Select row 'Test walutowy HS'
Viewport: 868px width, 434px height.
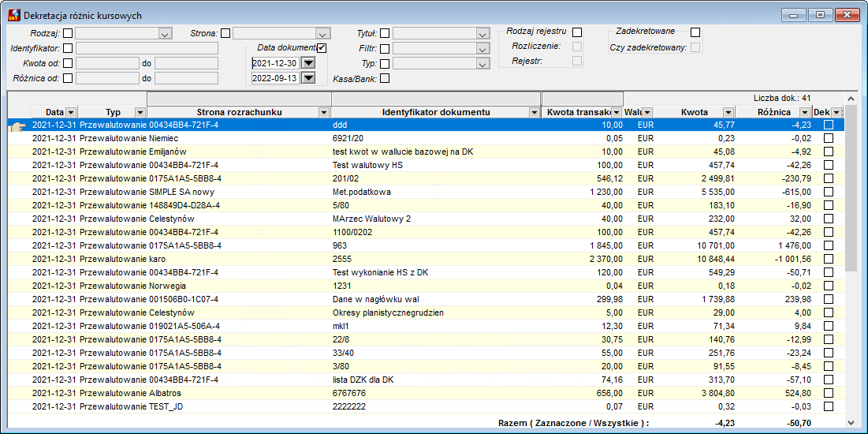(427, 165)
